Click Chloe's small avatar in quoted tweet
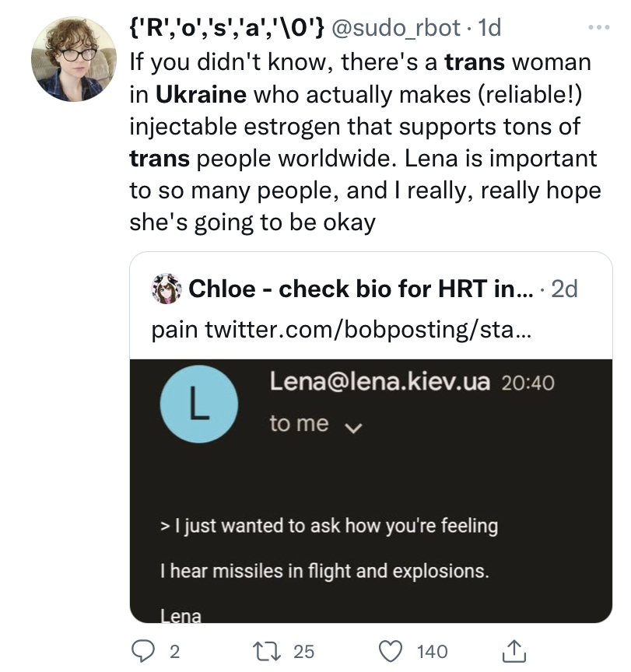This screenshot has width=631, height=672. (x=167, y=289)
